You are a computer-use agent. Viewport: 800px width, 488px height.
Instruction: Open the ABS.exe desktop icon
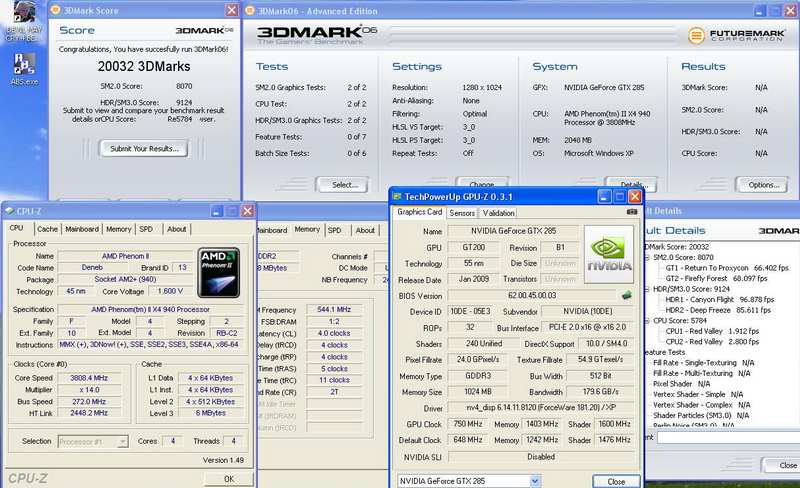pyautogui.click(x=24, y=69)
